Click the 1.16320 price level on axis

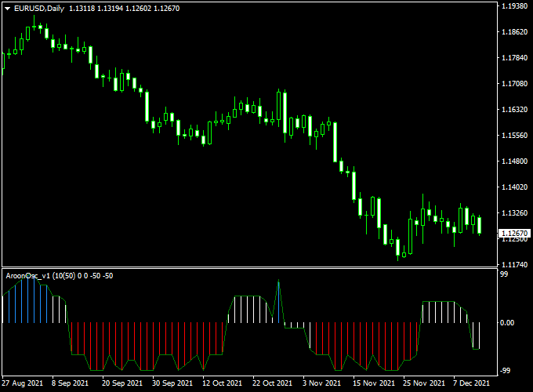(x=514, y=110)
